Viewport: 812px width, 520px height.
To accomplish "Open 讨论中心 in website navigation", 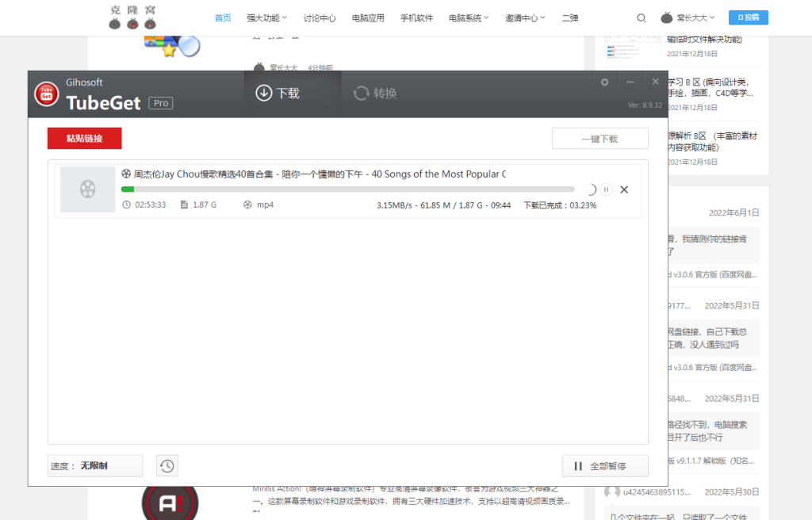I will [x=320, y=18].
